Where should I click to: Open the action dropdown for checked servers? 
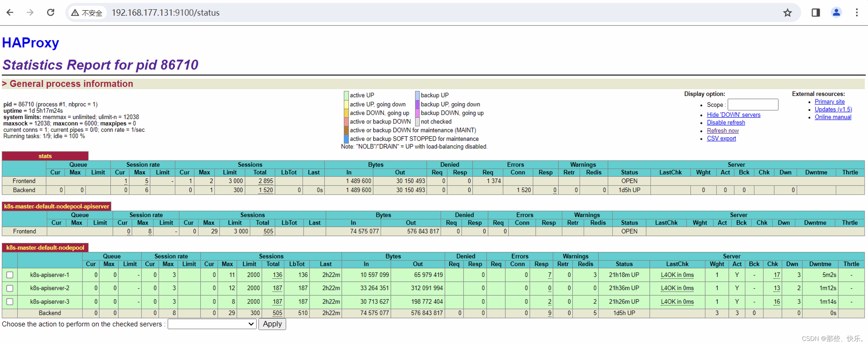pos(212,324)
